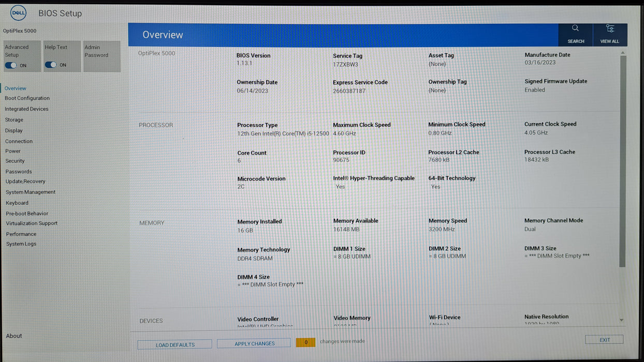Click the Manufacture Date 03/16/2023
644x362 pixels.
[540, 63]
